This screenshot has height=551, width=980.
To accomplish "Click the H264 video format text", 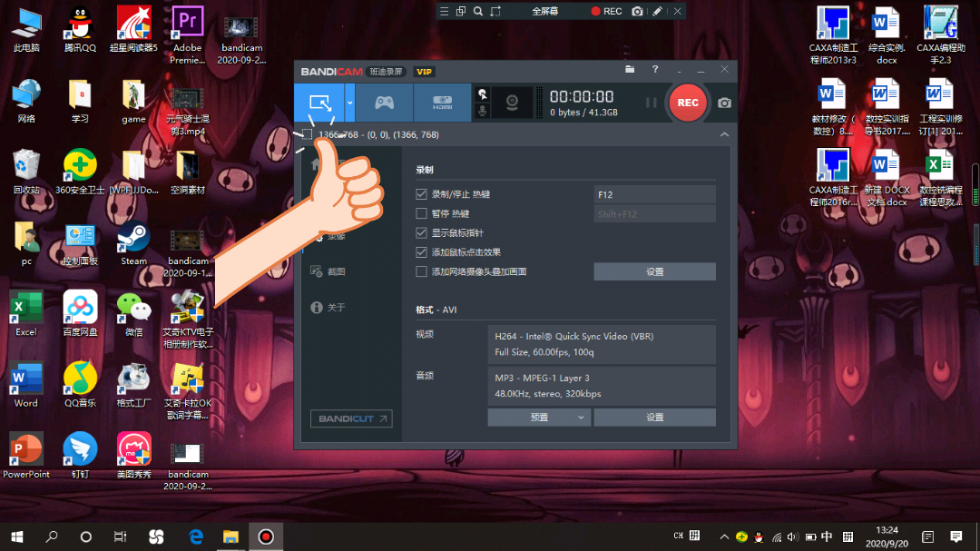I will tap(574, 337).
